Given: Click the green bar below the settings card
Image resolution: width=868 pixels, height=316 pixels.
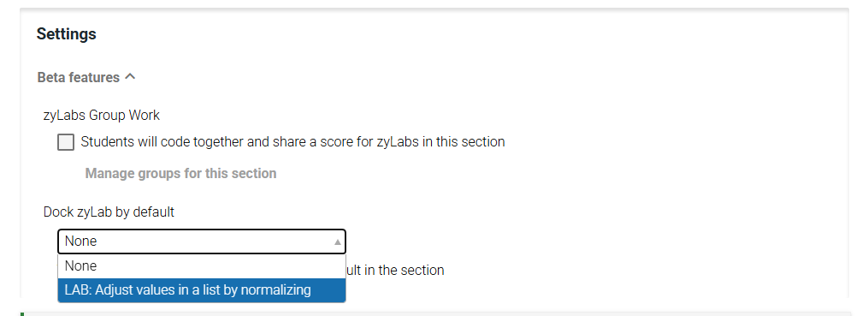Looking at the screenshot, I should click(22, 314).
